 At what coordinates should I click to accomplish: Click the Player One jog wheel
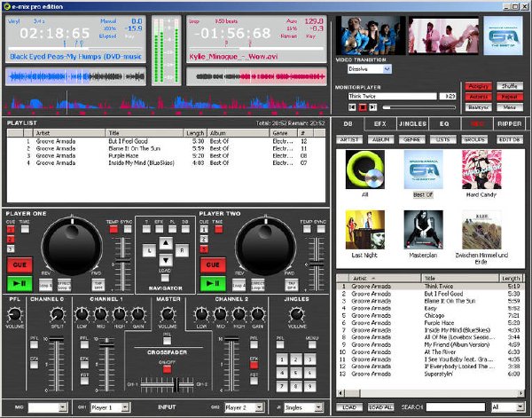pos(72,246)
